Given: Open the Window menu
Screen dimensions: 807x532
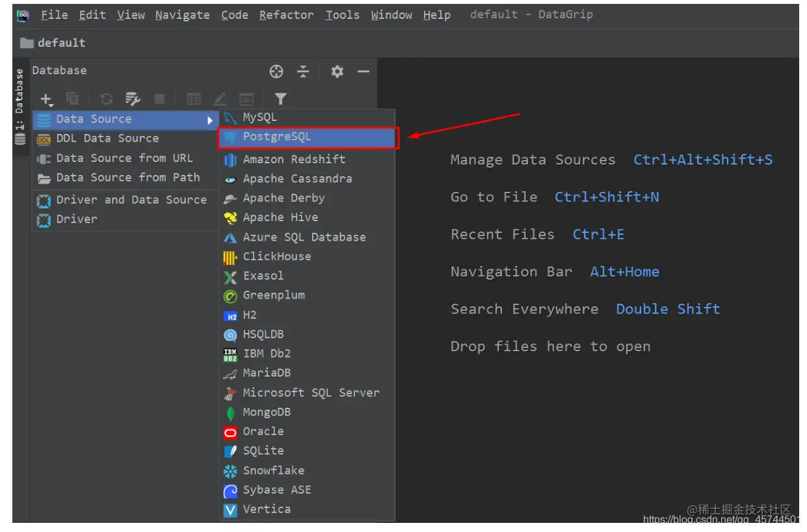Looking at the screenshot, I should tap(391, 15).
